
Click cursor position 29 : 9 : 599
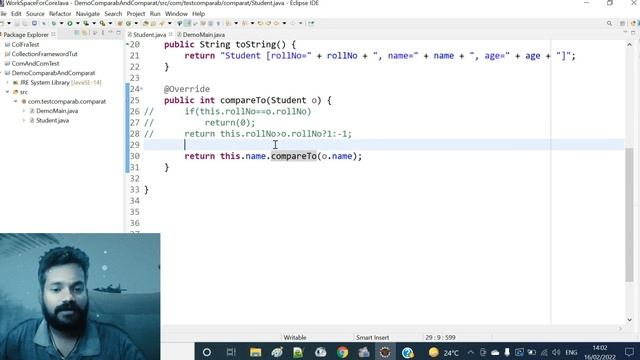tap(440, 338)
